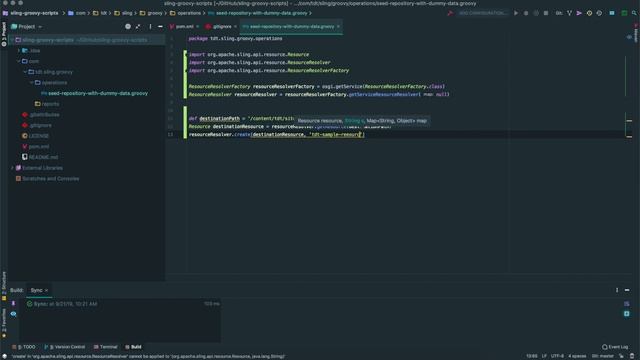Select README.md in project tree
The height and width of the screenshot is (360, 640).
43,157
